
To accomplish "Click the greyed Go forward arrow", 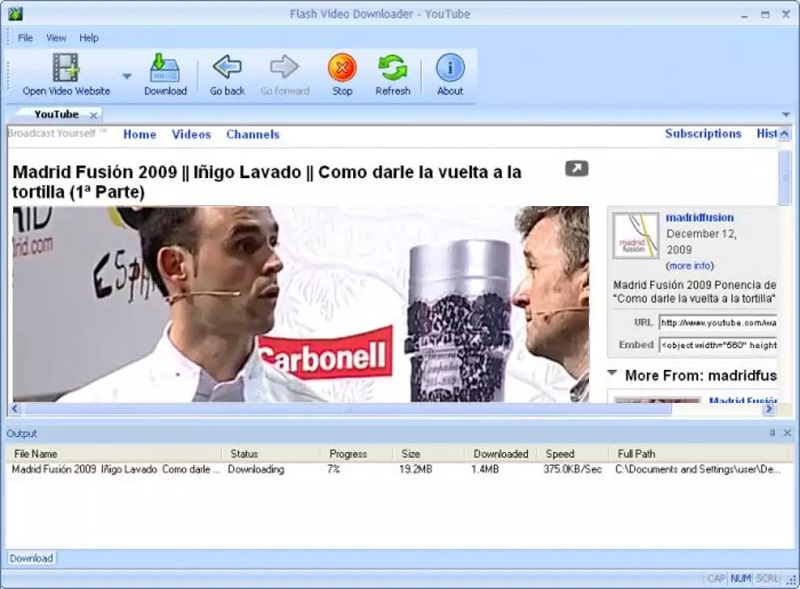I will [284, 67].
